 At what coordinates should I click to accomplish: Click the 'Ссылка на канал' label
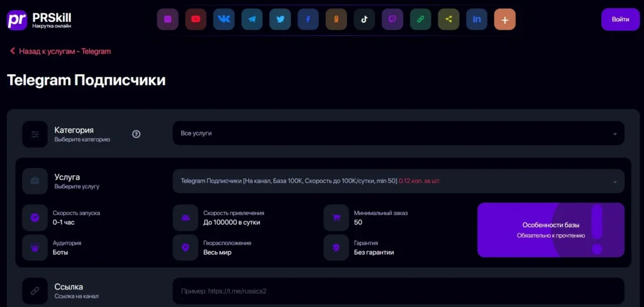(76, 296)
